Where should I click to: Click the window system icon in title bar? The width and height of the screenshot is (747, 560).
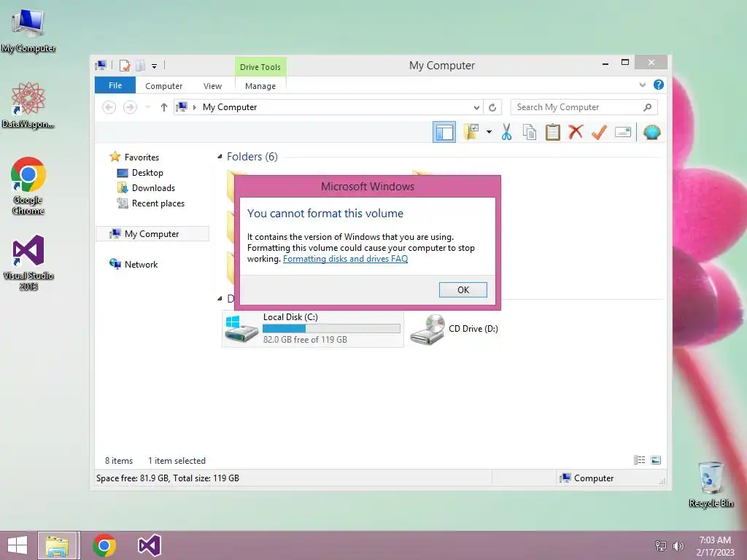click(101, 65)
